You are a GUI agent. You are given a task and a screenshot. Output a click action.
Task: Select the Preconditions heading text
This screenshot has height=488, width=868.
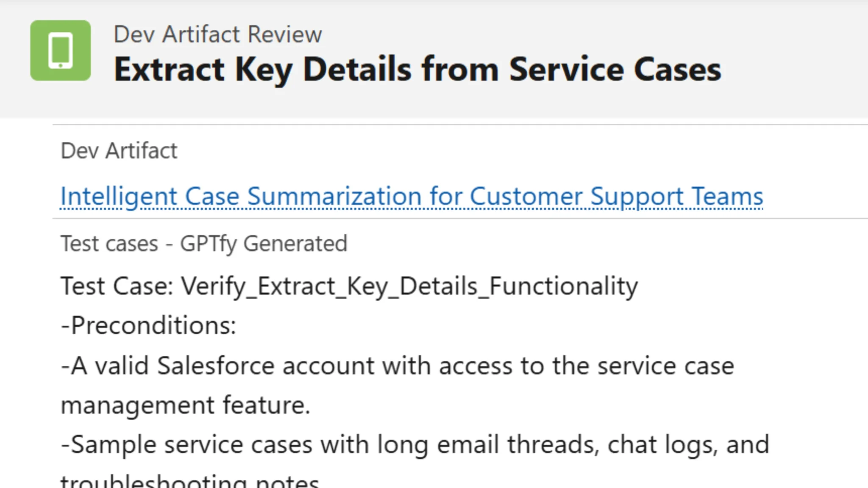(x=148, y=325)
